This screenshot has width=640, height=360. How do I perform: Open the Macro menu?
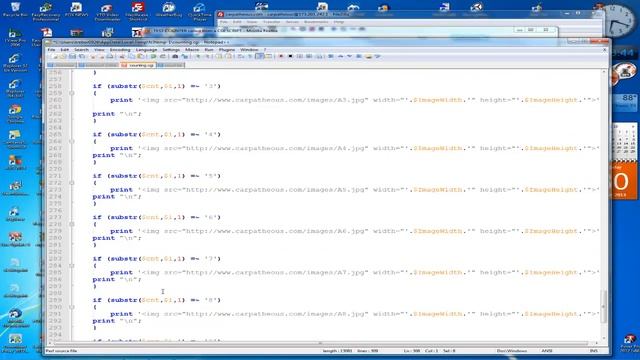(x=192, y=49)
